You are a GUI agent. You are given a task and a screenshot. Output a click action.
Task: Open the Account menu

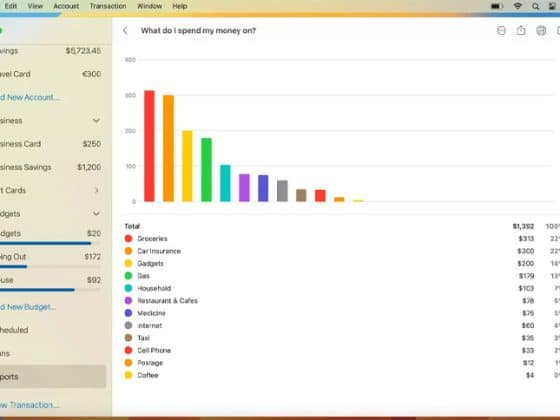coord(66,6)
